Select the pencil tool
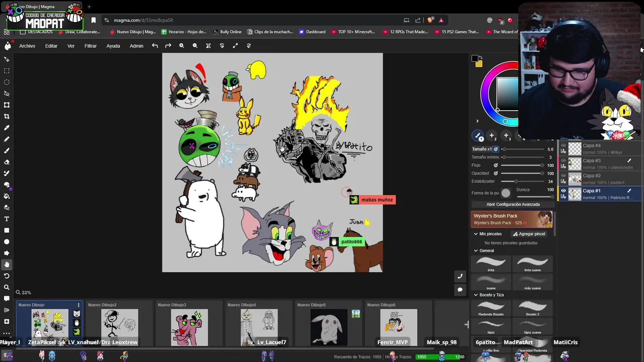 [7, 139]
